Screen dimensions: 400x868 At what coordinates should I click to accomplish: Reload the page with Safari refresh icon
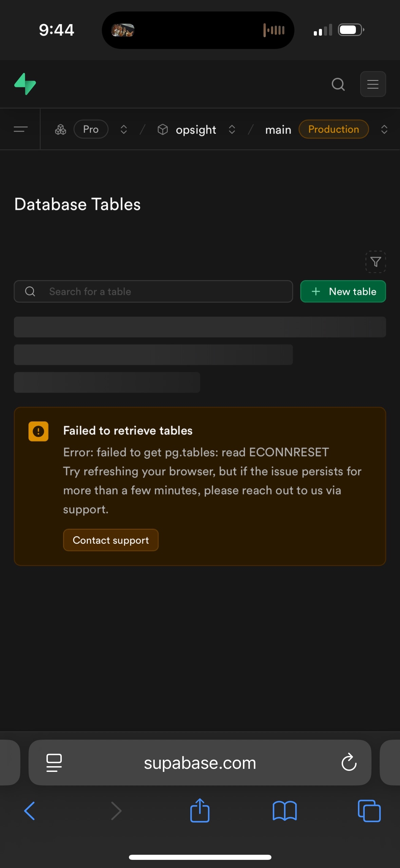tap(349, 763)
